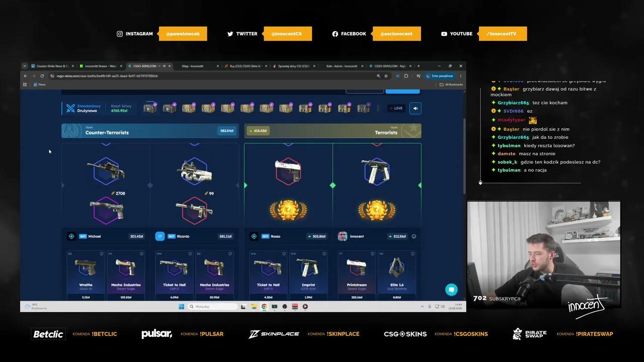Open the Printstream Desert Eagle card
644x362 pixels.
356,275
